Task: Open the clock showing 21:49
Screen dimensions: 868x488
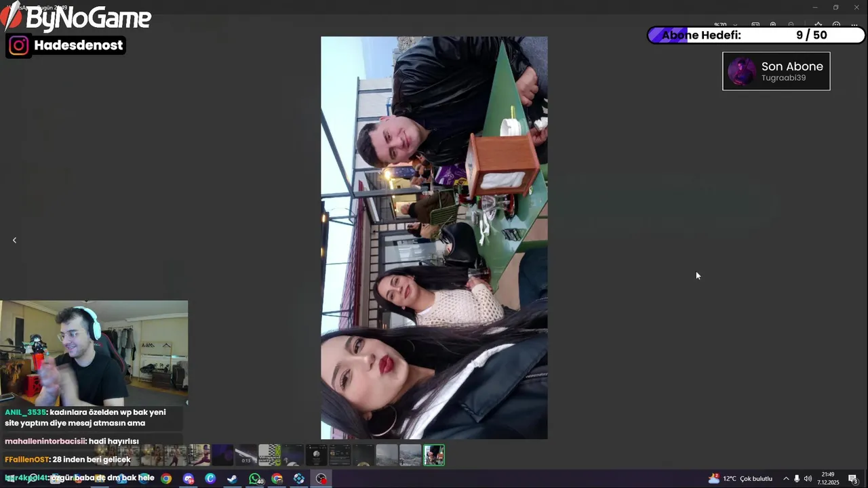Action: point(828,479)
